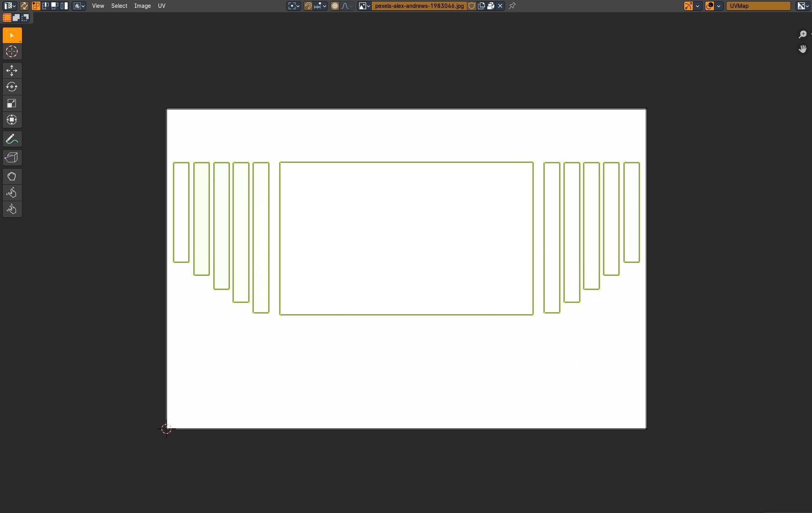Screen dimensions: 812x513
Task: Select the Cursor tool in the toolbar
Action: point(12,51)
